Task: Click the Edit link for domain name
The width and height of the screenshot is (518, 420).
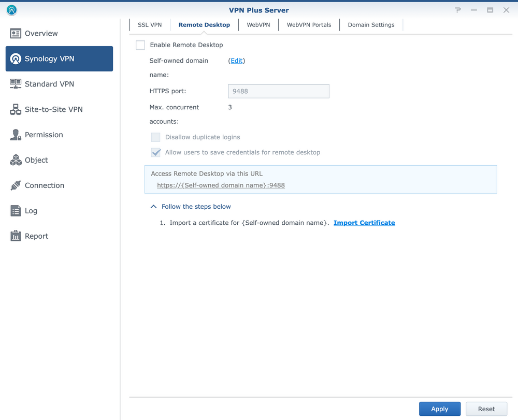Action: [237, 61]
